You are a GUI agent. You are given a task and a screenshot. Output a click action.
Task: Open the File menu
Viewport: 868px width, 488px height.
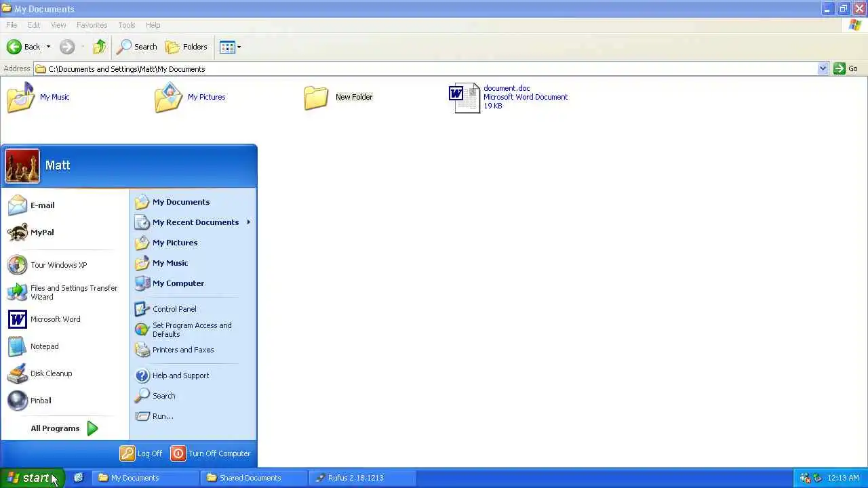click(12, 25)
